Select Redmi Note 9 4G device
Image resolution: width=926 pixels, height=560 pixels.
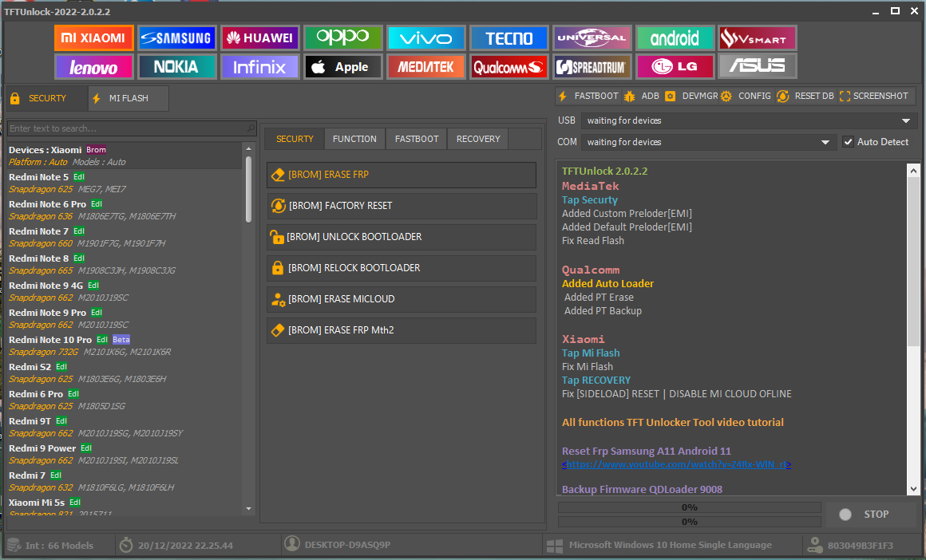tap(125, 291)
